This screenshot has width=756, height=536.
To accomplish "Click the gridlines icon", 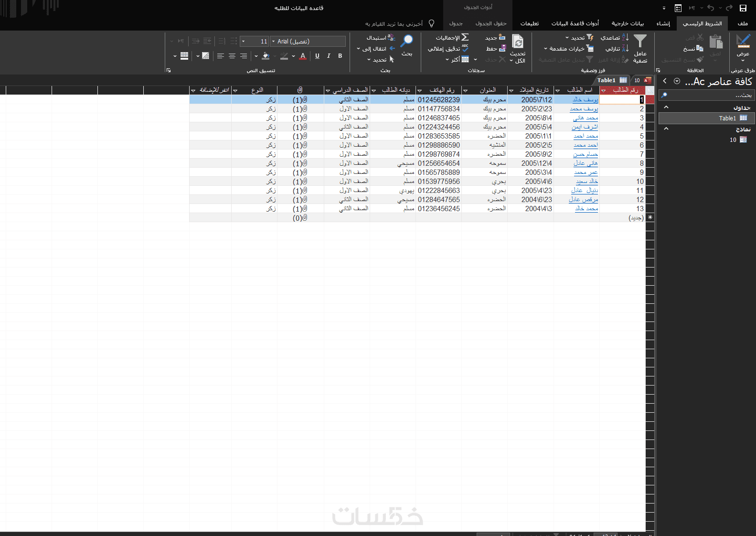I will tap(205, 56).
